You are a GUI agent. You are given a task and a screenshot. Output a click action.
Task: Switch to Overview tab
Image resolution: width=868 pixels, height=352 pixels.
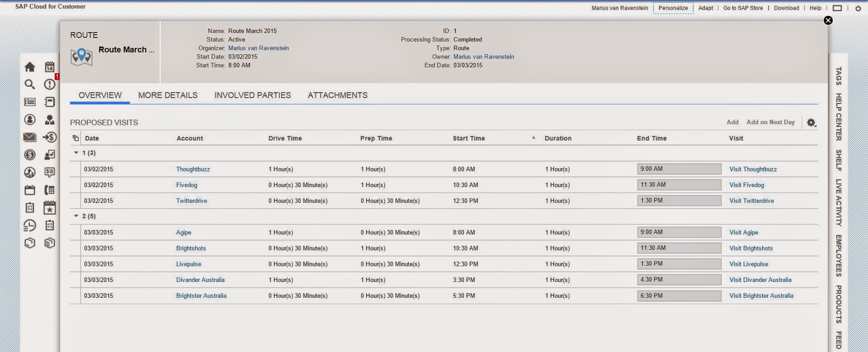100,95
